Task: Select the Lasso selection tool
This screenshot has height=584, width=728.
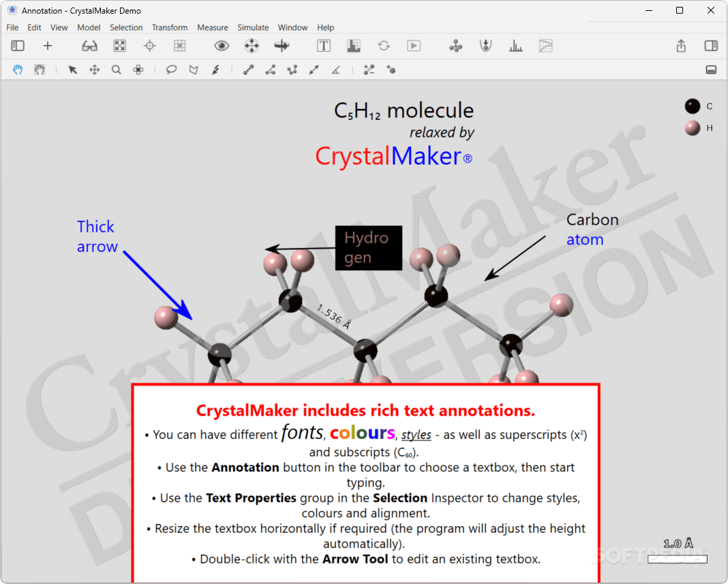Action: click(x=171, y=69)
